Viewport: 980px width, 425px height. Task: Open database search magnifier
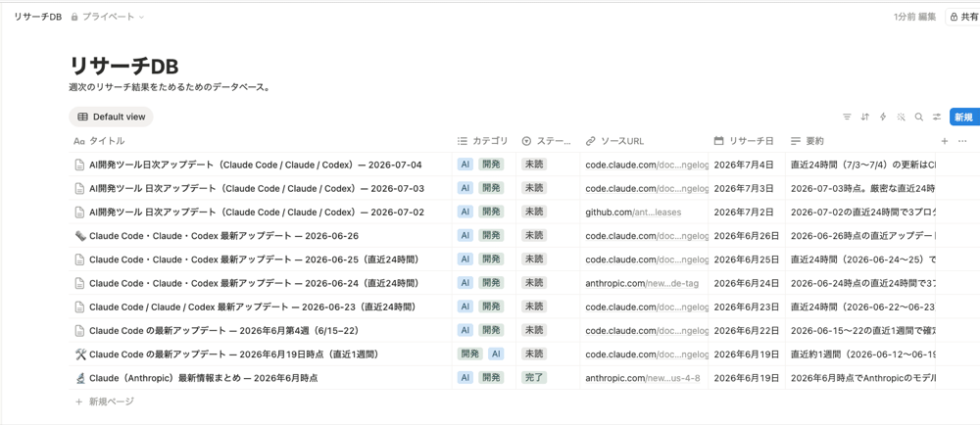(x=919, y=117)
